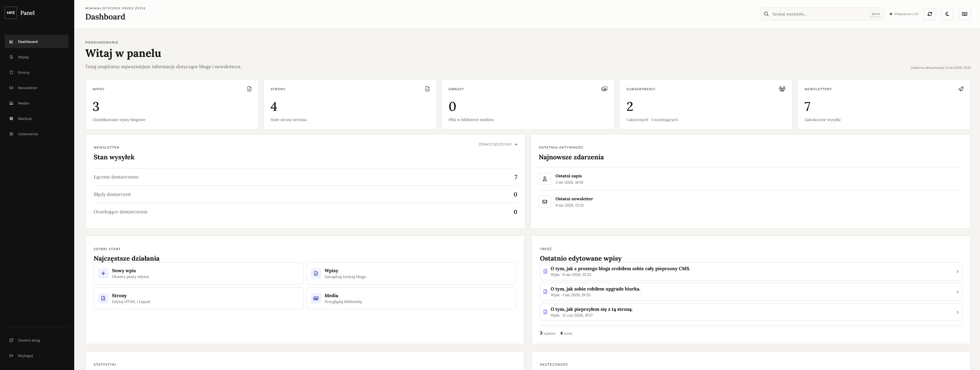Click the document icon on the Wpisy tile
The width and height of the screenshot is (980, 370).
(x=316, y=273)
